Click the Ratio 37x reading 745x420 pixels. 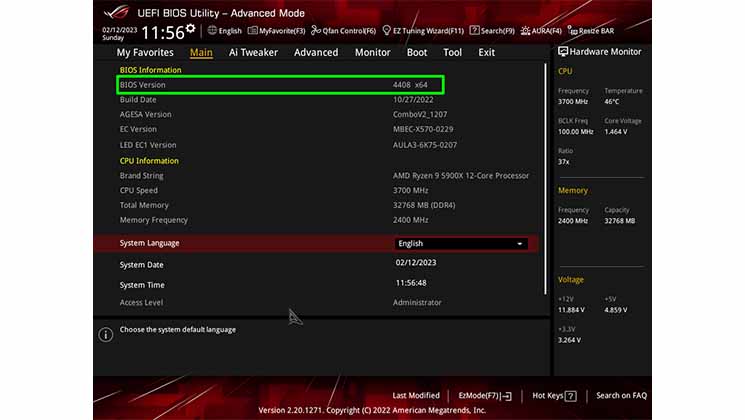(x=564, y=162)
